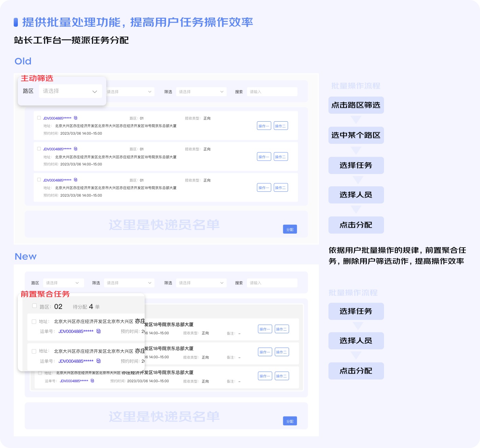
Task: Open the second 筛选 dropdown in the New panel
Action: [x=201, y=283]
